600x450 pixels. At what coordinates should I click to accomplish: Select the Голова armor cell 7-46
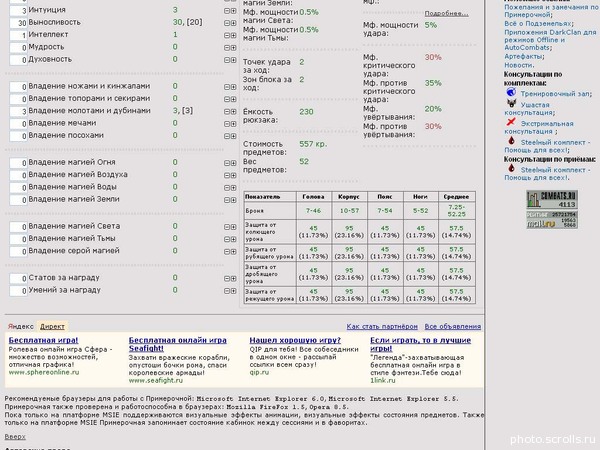click(313, 211)
